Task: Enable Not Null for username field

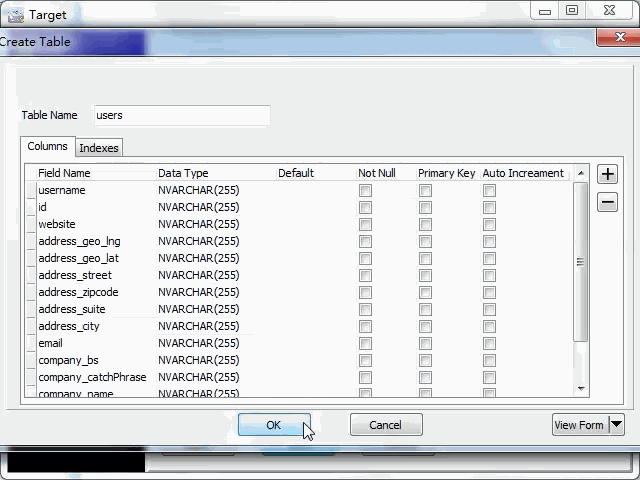Action: 366,191
